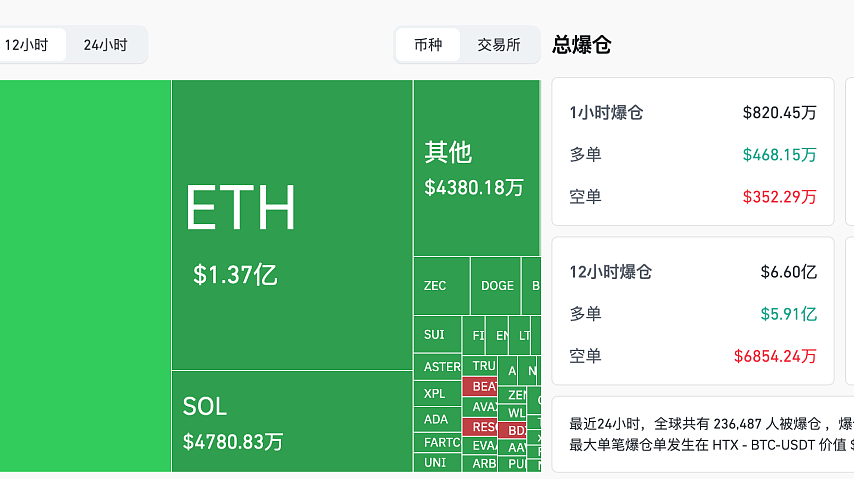
Task: Select the 币种 view tab
Action: [428, 45]
